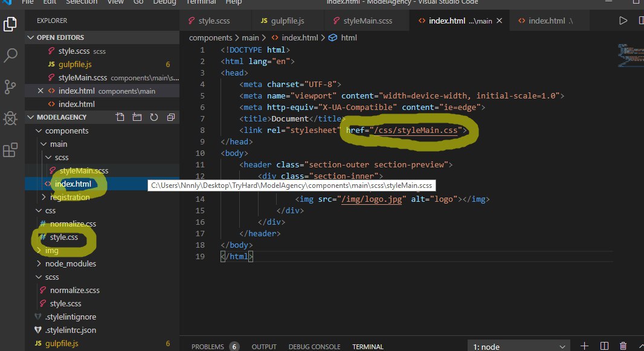Switch to the PROBLEMS panel tab
644x351 pixels.
(207, 347)
